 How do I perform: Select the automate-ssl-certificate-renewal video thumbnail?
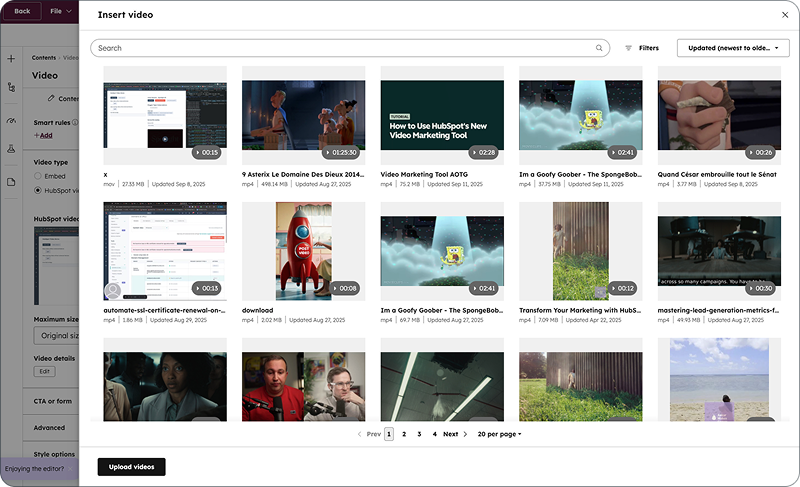coord(165,251)
